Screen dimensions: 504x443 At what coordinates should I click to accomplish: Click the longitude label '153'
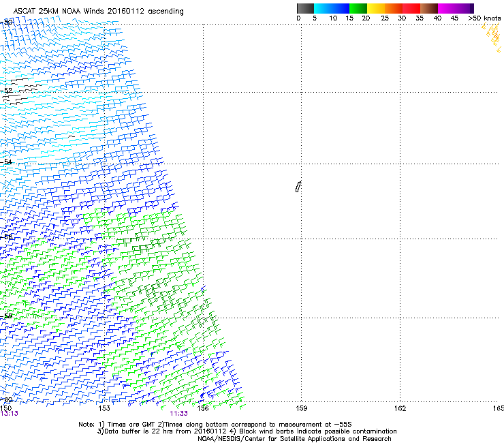pos(104,408)
